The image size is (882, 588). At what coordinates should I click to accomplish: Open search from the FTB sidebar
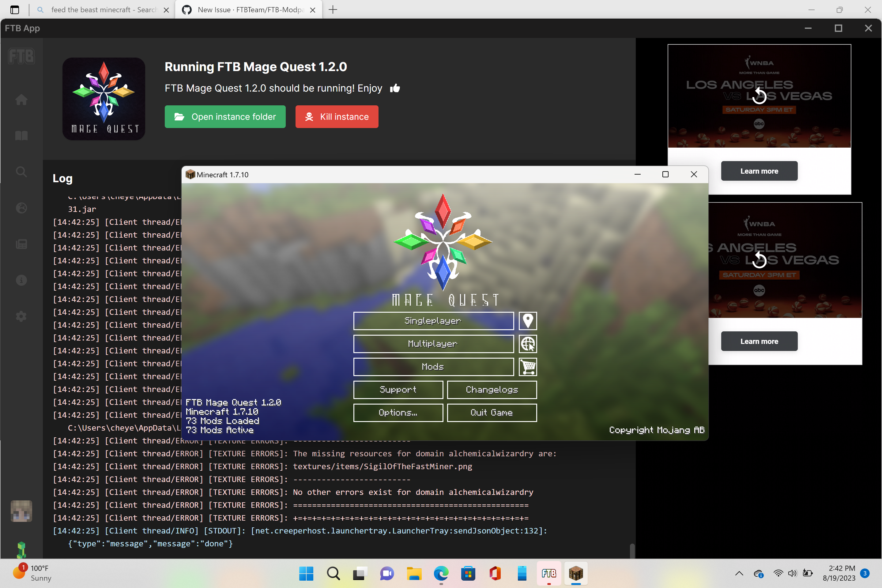[x=21, y=171]
